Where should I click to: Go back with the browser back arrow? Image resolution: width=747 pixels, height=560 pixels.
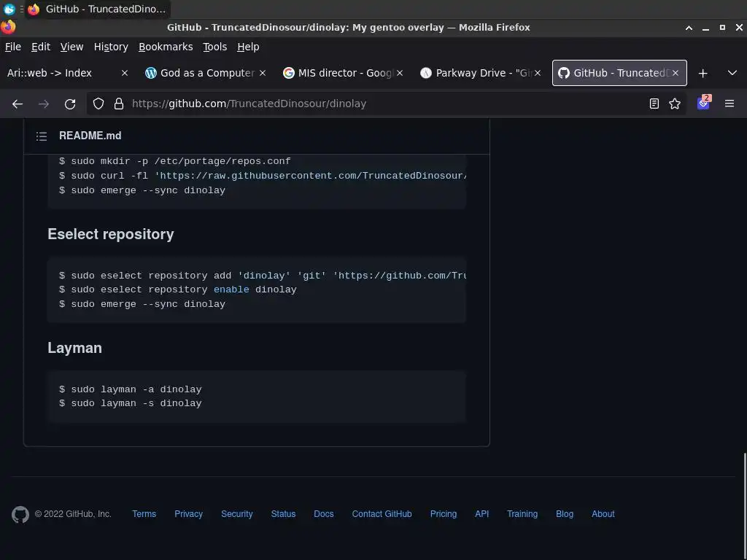[18, 104]
